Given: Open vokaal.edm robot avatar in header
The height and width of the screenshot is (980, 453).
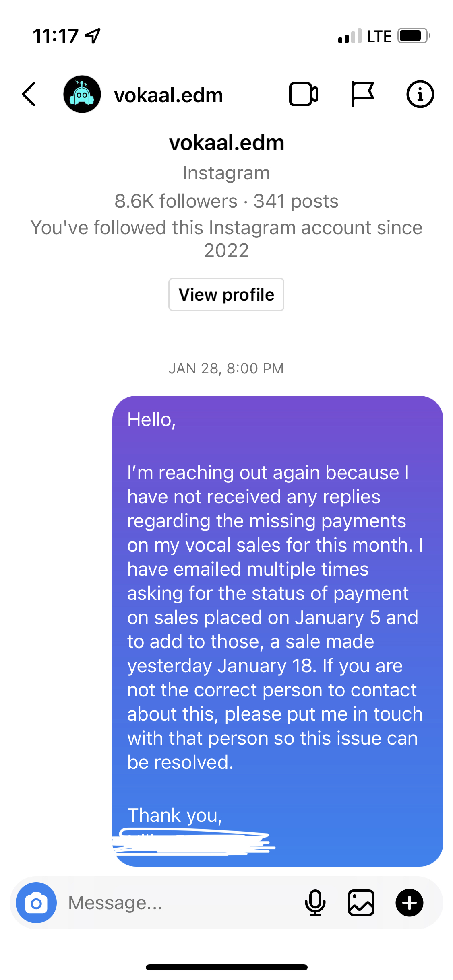Looking at the screenshot, I should click(82, 95).
